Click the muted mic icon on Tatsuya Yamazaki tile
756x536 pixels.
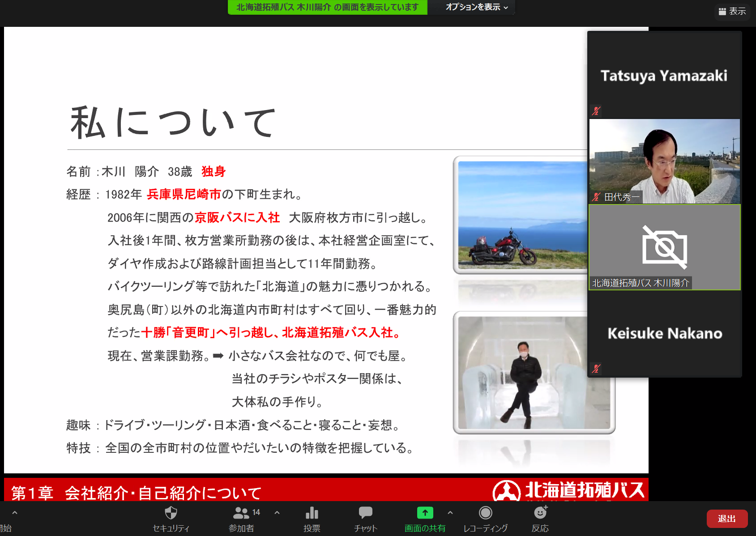[x=596, y=111]
